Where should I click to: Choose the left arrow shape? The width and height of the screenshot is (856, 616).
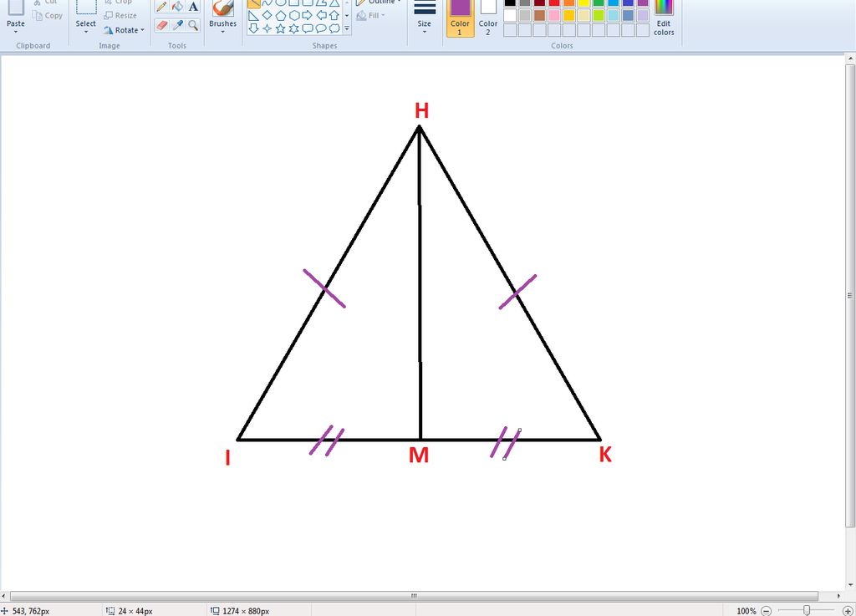321,15
